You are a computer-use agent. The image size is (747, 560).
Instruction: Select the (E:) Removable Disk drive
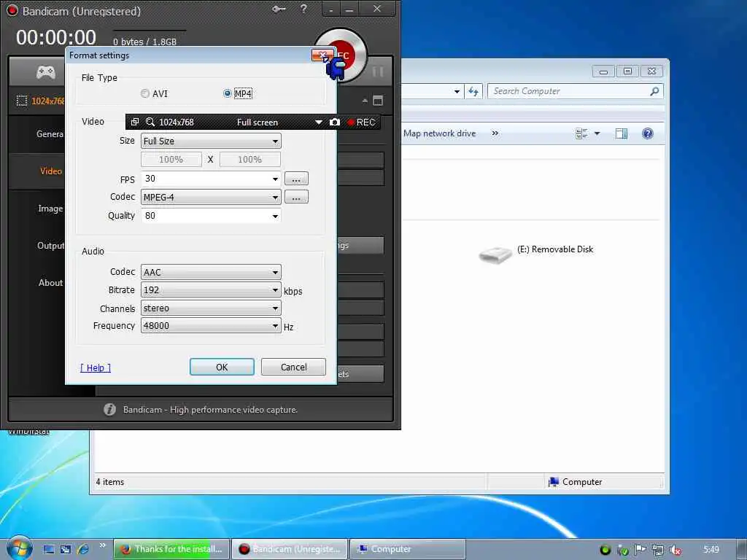(536, 253)
